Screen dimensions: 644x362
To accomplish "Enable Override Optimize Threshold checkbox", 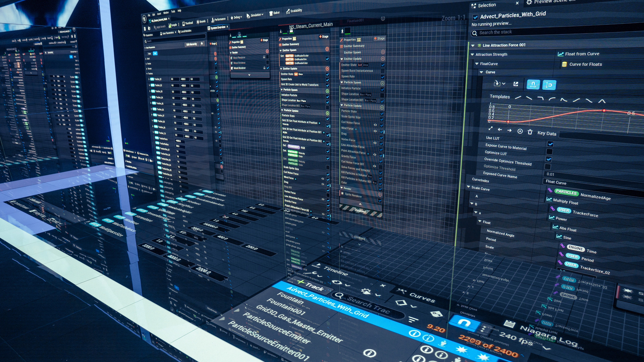I will click(548, 166).
